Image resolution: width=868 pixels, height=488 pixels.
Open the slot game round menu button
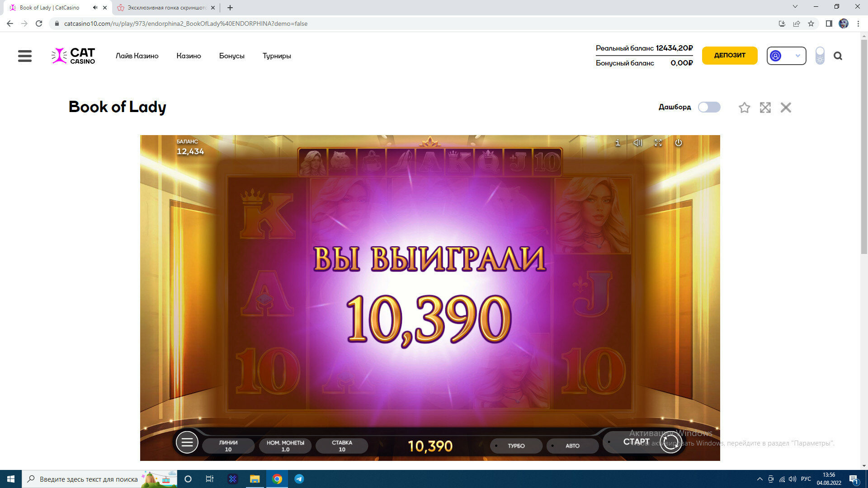pos(187,442)
